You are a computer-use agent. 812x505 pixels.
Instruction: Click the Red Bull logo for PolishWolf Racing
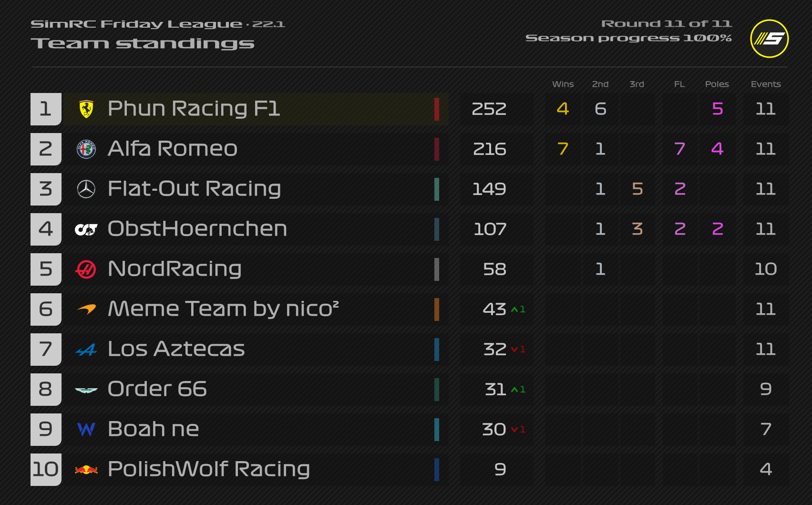tap(86, 470)
